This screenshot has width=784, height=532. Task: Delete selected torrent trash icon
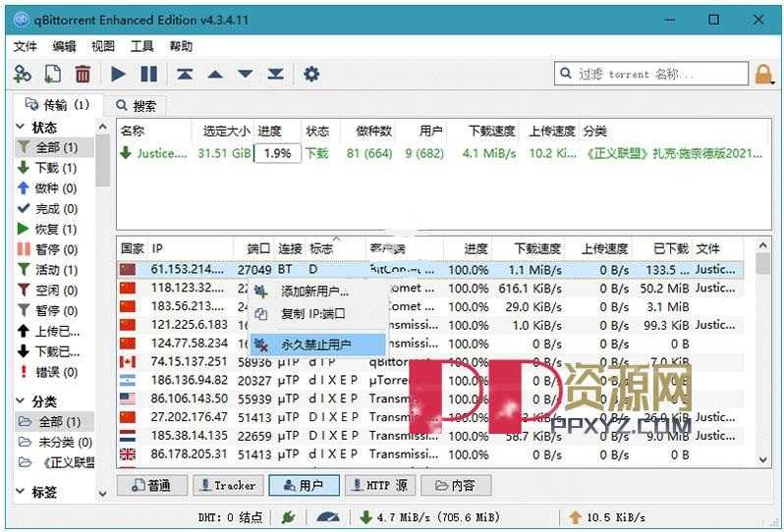[83, 74]
